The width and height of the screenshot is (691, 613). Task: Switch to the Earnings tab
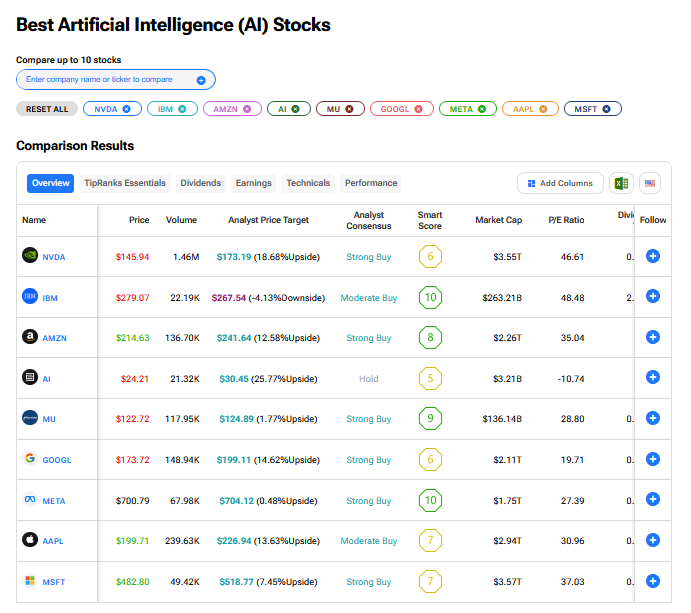pos(253,183)
